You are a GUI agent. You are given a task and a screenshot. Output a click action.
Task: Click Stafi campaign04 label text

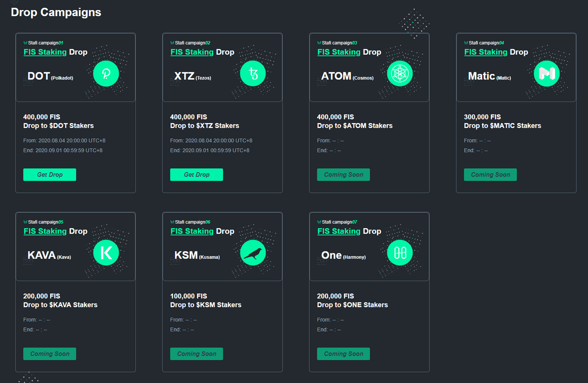[487, 43]
